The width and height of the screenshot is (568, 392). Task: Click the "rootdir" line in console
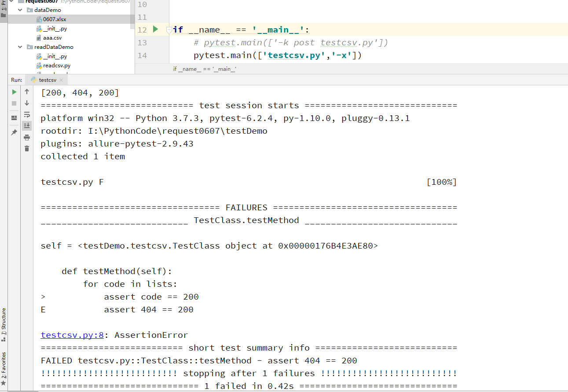154,131
